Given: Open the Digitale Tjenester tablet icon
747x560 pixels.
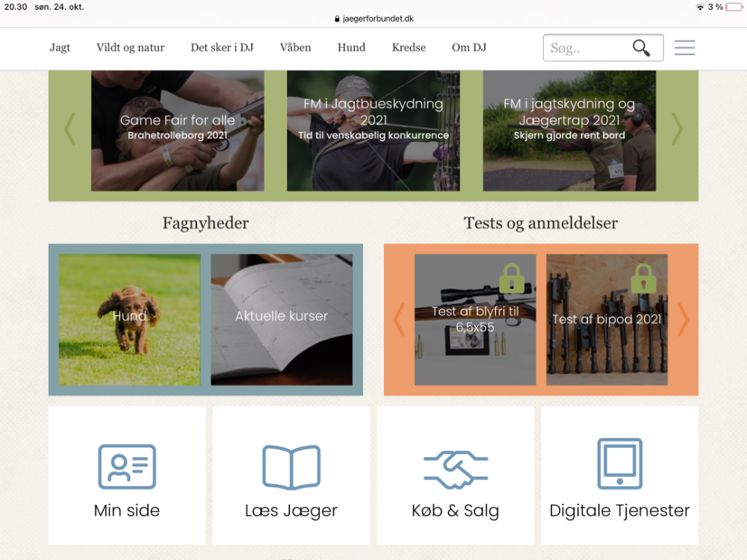Looking at the screenshot, I should [620, 464].
